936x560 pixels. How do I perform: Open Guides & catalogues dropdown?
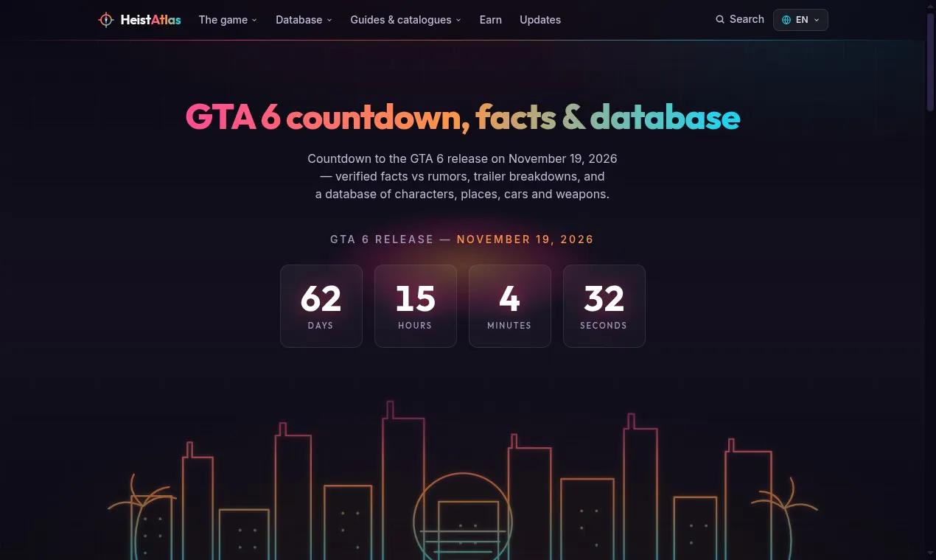click(406, 20)
